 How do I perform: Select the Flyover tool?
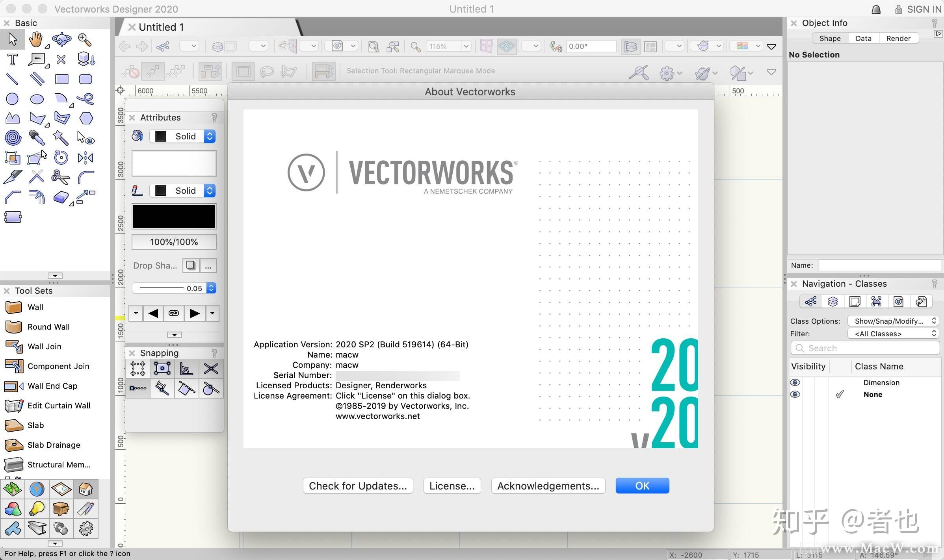[x=61, y=39]
